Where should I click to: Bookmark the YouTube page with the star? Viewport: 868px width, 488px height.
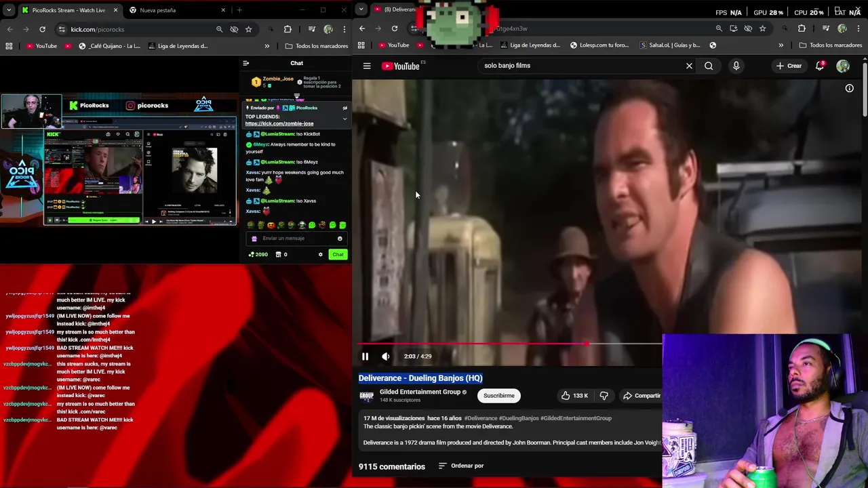point(763,28)
